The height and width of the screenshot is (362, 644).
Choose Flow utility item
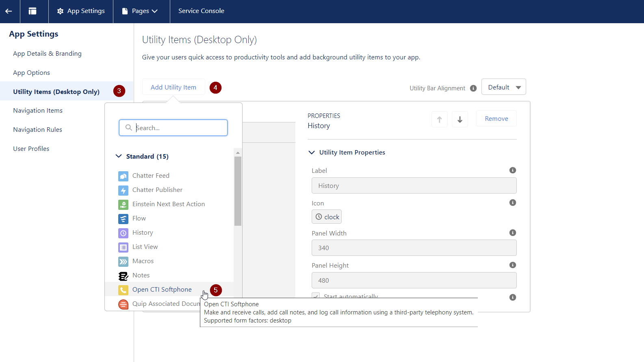(x=139, y=218)
